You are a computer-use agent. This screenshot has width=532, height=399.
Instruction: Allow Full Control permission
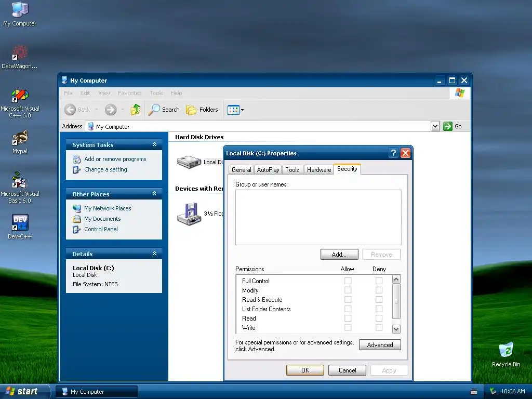tap(348, 281)
